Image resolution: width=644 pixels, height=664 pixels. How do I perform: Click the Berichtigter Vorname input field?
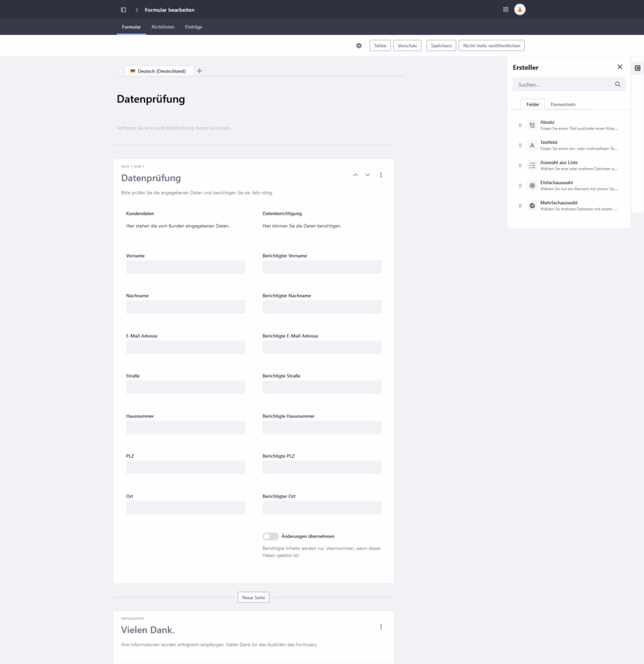click(x=322, y=267)
